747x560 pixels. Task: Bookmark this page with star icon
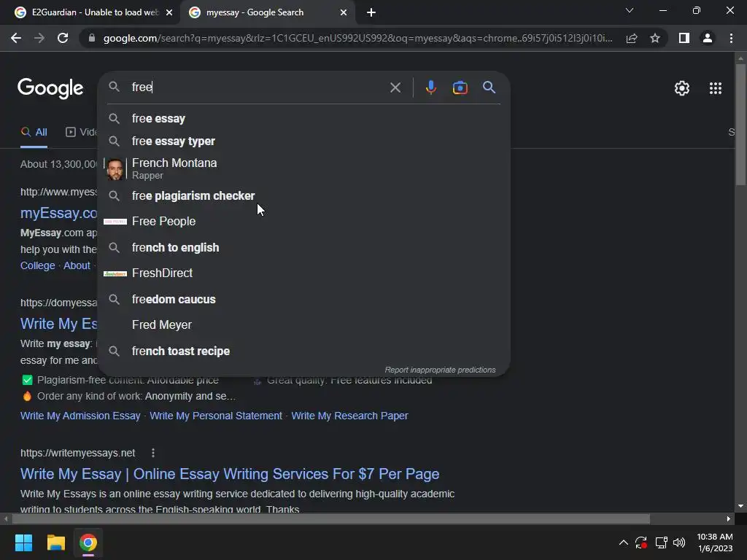click(x=655, y=38)
